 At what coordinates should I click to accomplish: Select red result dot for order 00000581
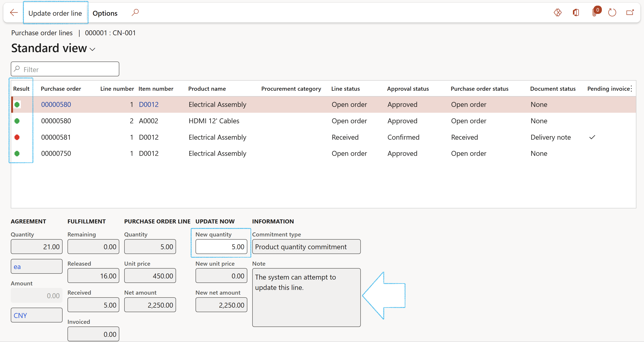(x=17, y=137)
